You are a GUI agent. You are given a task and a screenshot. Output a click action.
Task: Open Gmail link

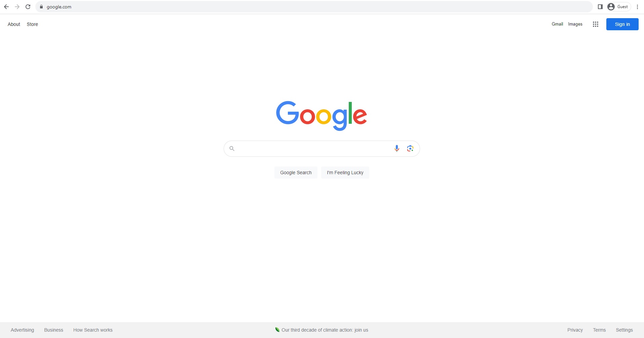[557, 24]
